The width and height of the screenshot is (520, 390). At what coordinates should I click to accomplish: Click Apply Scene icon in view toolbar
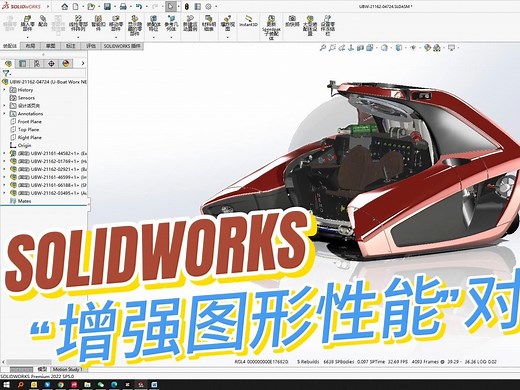[x=437, y=48]
